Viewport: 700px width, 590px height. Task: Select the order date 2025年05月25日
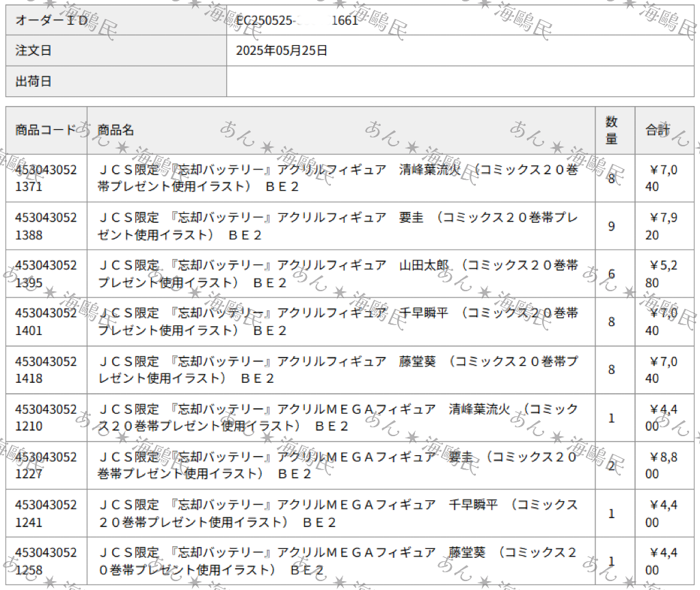pos(282,51)
